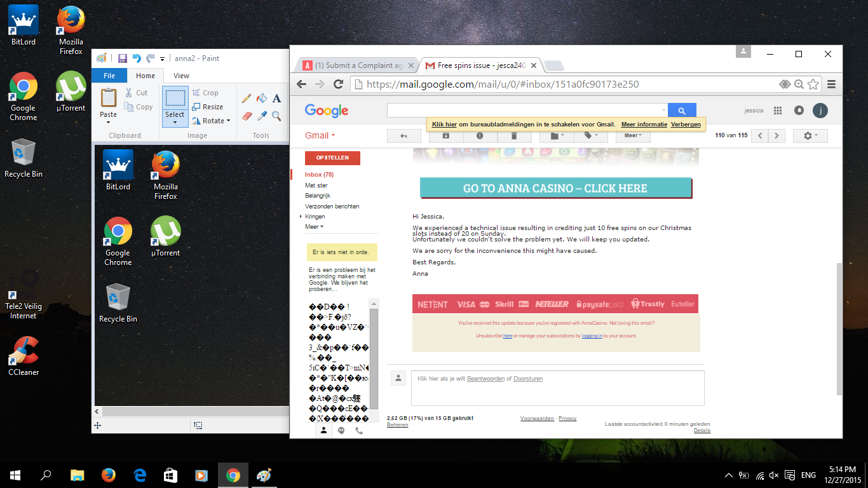Activate the Magnifier tool in Paint
Image resolution: width=868 pixels, height=488 pixels.
coord(276,116)
